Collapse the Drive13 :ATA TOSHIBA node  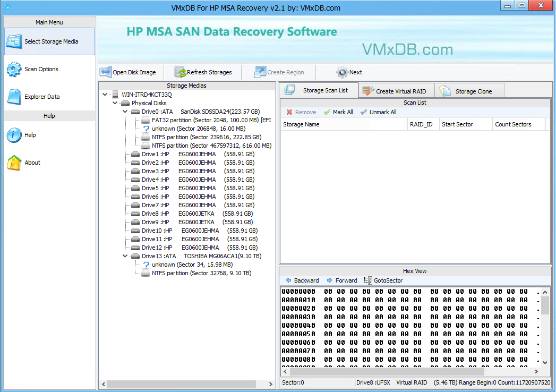coord(125,256)
